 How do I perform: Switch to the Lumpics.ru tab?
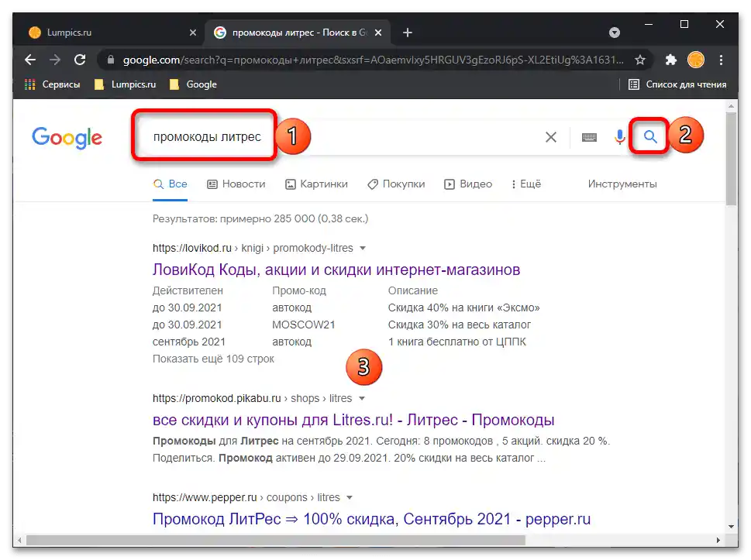[112, 33]
